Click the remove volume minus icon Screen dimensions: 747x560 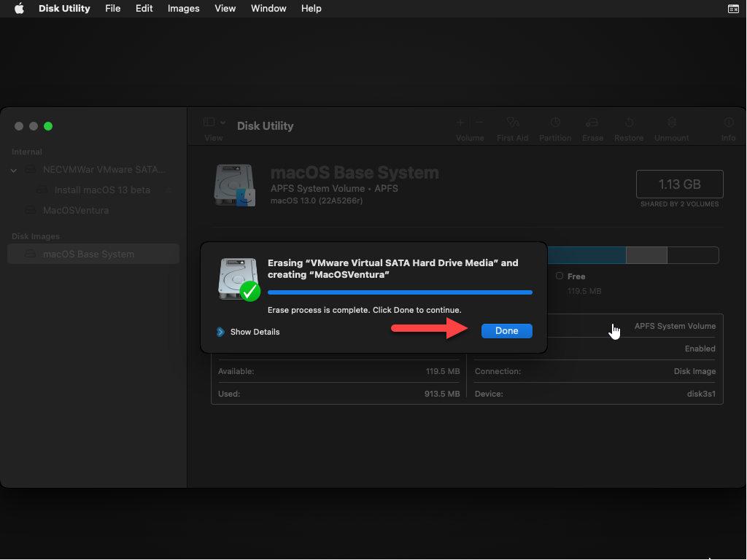tap(479, 122)
